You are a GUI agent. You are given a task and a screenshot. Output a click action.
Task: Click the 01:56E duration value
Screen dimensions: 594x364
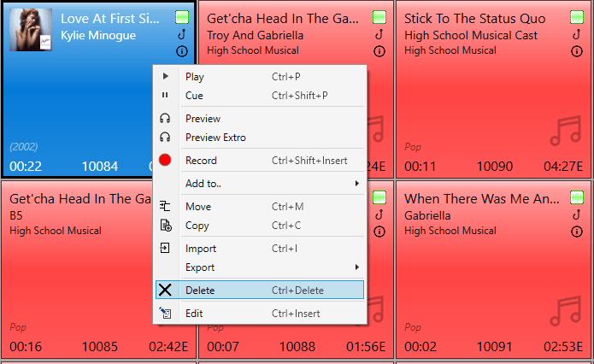(366, 347)
